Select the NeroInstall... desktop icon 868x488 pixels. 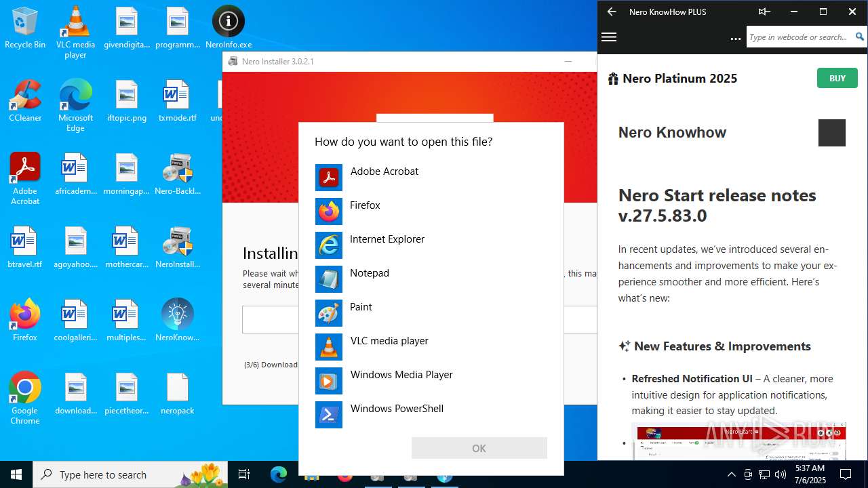coord(178,247)
